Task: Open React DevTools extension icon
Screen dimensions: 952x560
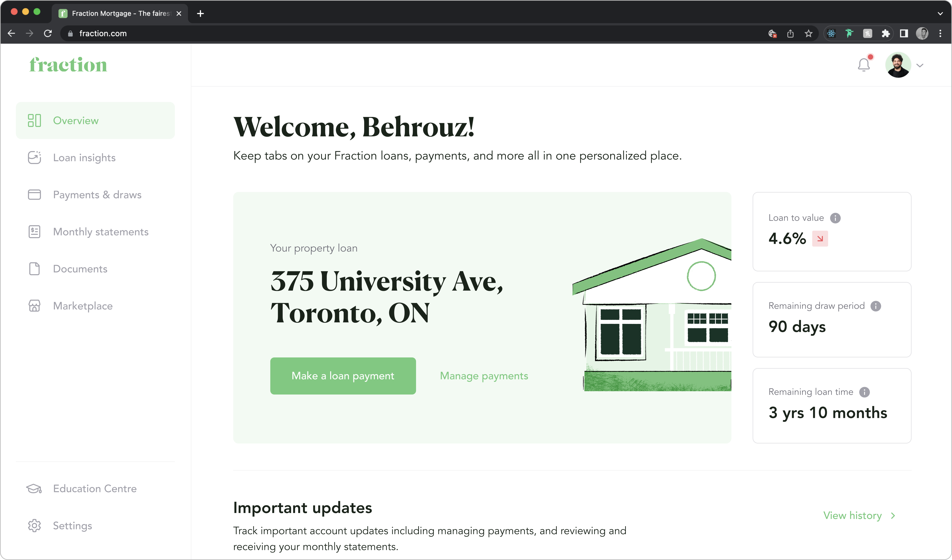Action: coord(831,34)
